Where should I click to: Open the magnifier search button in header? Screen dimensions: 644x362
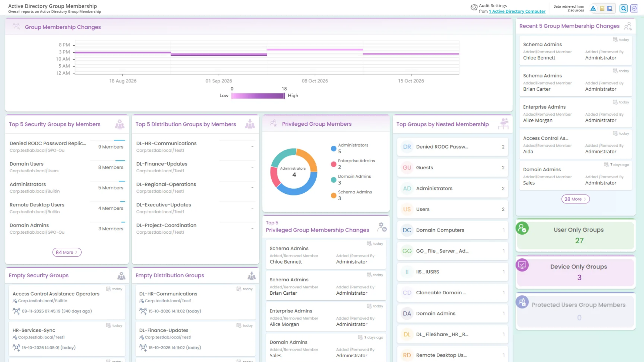tap(624, 8)
